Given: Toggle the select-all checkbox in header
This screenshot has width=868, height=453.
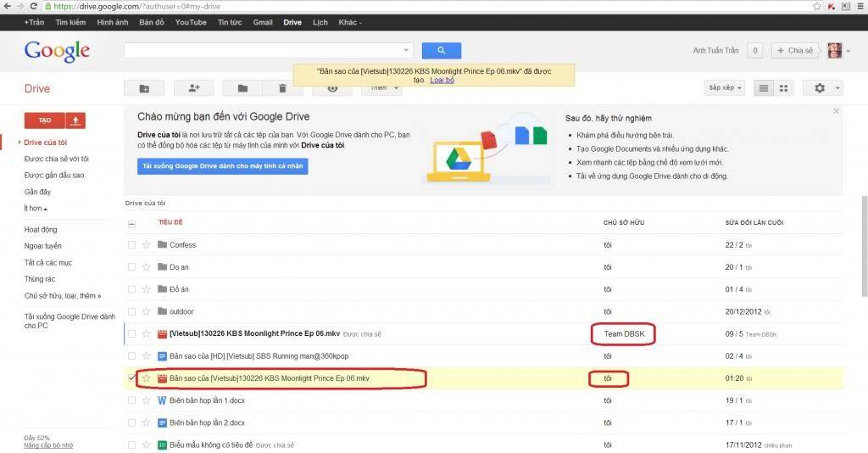Looking at the screenshot, I should click(x=131, y=224).
